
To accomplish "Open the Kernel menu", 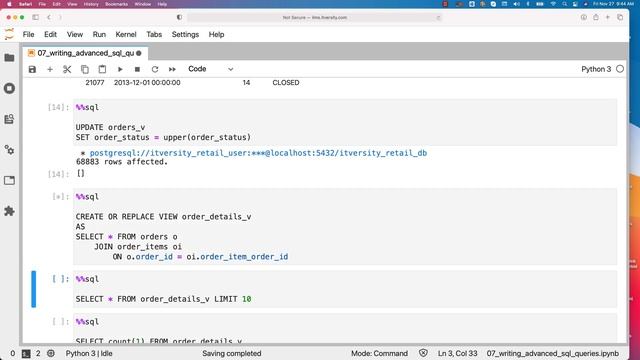I will click(126, 34).
